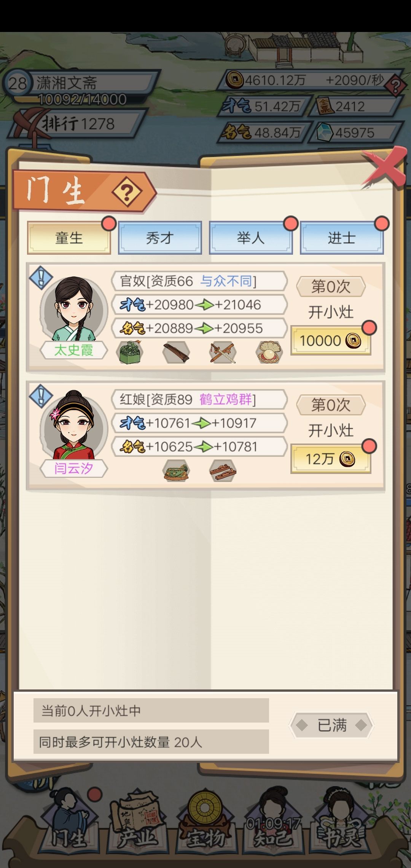
Task: Tap the jade seal item on 太史霞's card
Action: (129, 352)
